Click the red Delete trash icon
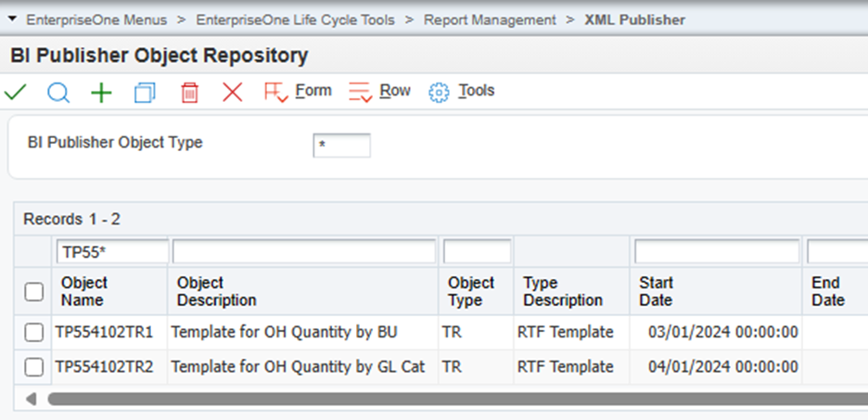 tap(189, 93)
